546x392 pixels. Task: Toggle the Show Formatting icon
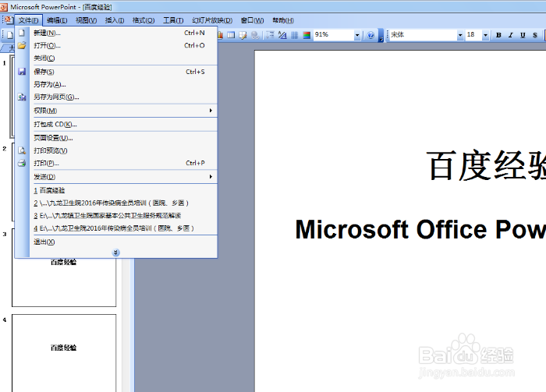coord(282,35)
